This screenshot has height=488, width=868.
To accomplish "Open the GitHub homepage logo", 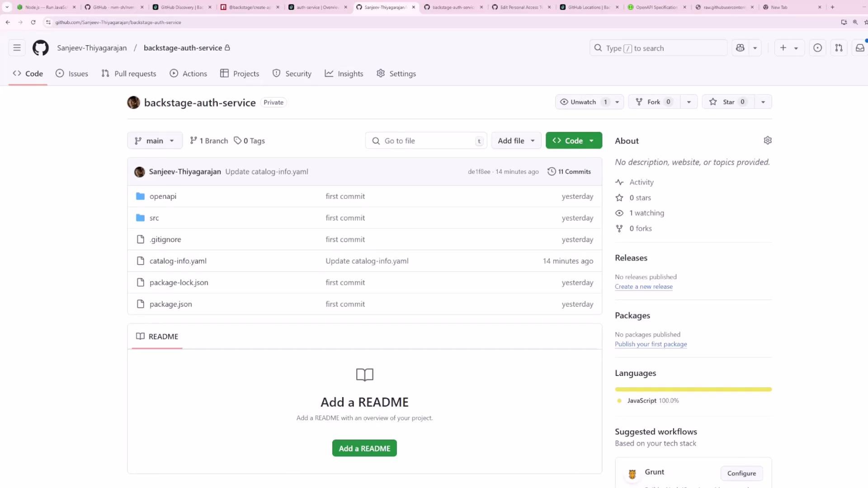I will coord(41,48).
